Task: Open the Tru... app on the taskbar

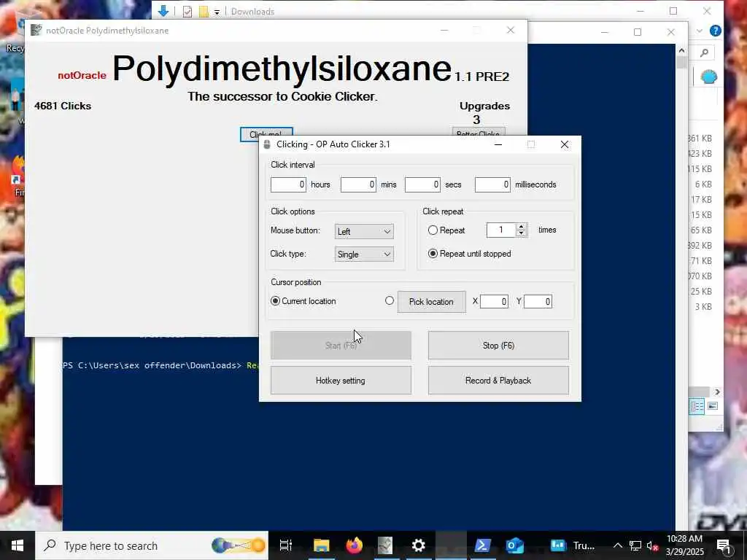Action: tap(572, 545)
